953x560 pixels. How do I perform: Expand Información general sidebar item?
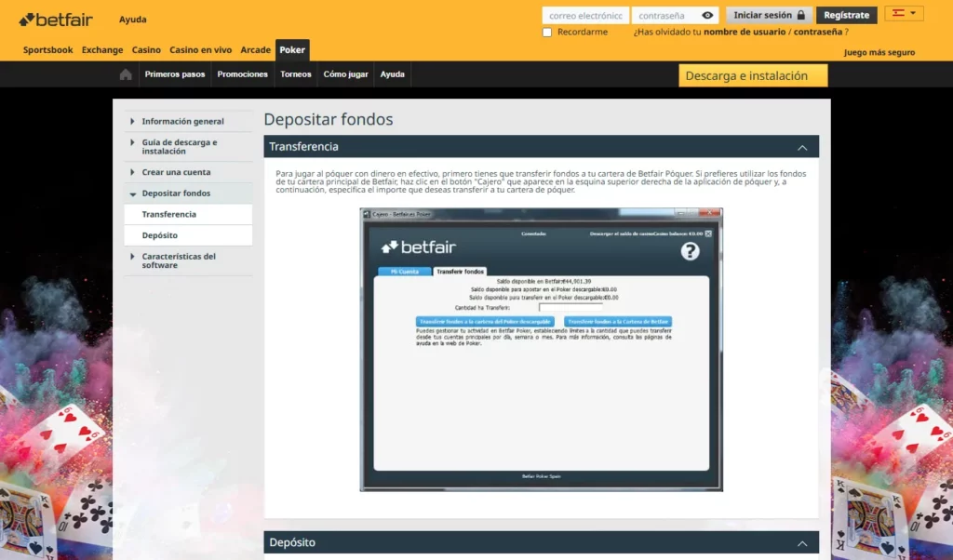[188, 122]
